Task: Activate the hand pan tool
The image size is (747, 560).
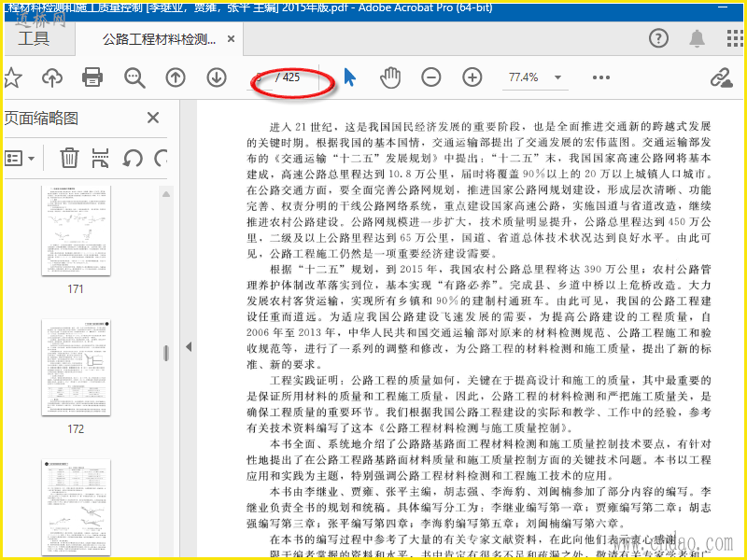Action: tap(390, 77)
